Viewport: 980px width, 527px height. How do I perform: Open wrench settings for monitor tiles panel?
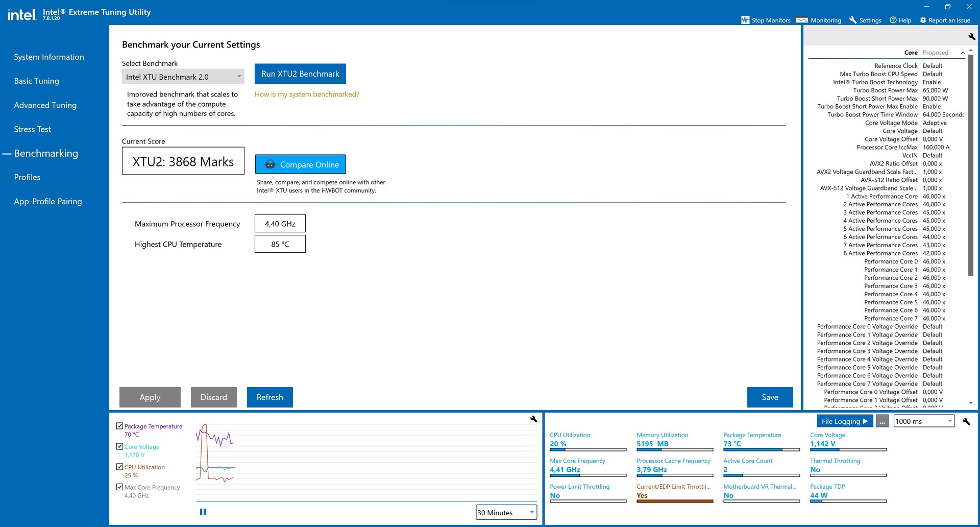pos(966,421)
